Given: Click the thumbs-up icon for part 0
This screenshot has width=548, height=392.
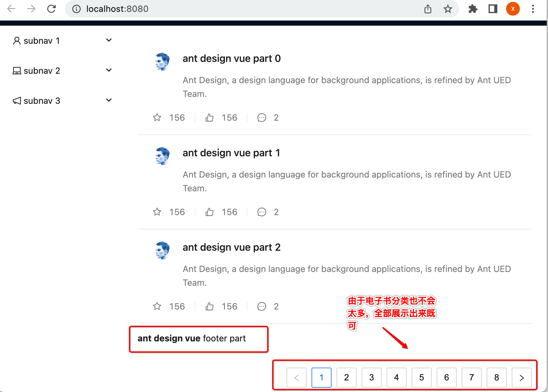Looking at the screenshot, I should [x=210, y=118].
